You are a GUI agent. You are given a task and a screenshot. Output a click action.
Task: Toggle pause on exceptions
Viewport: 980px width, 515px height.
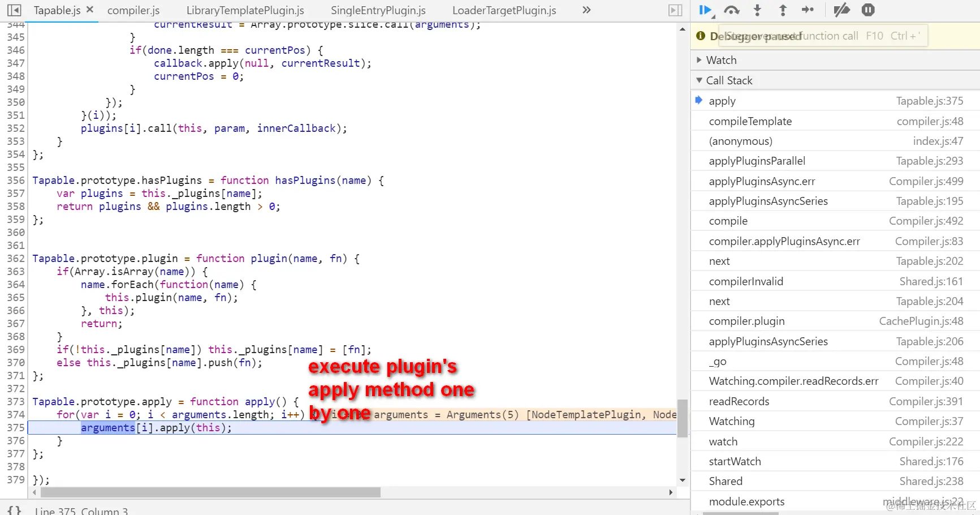coord(868,10)
